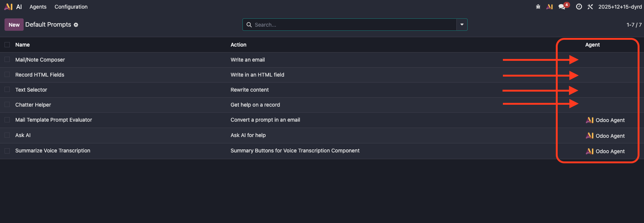This screenshot has width=644, height=223.
Task: Open the conversations messages icon
Action: pyautogui.click(x=562, y=7)
